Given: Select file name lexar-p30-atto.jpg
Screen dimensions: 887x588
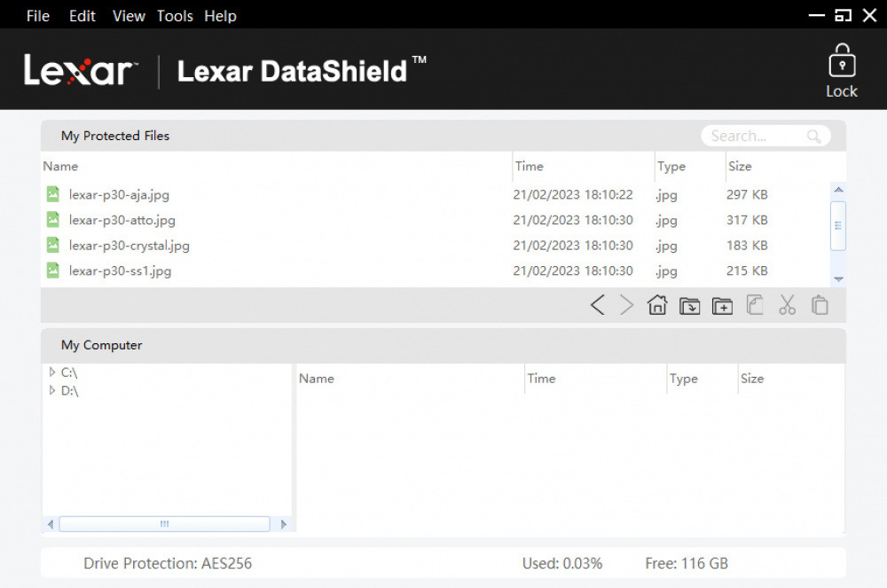Looking at the screenshot, I should (x=122, y=220).
